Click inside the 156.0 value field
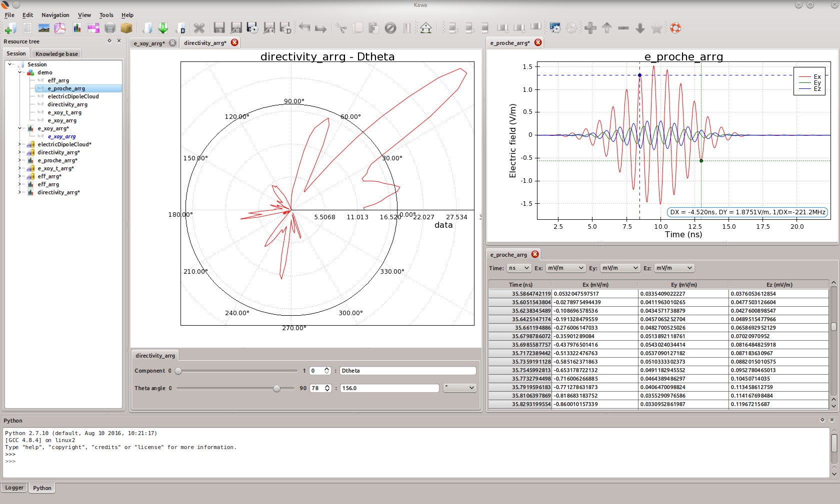Image resolution: width=840 pixels, height=504 pixels. pos(389,388)
